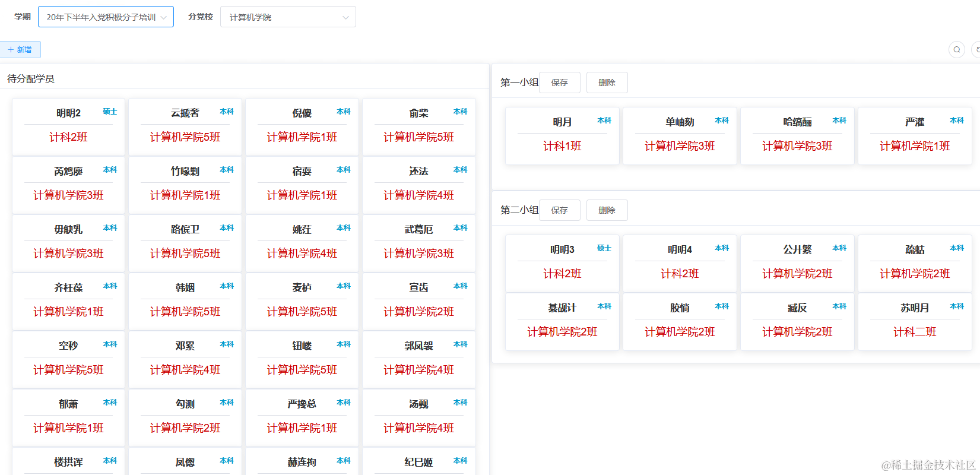Select student name 武葛厄

pyautogui.click(x=418, y=229)
